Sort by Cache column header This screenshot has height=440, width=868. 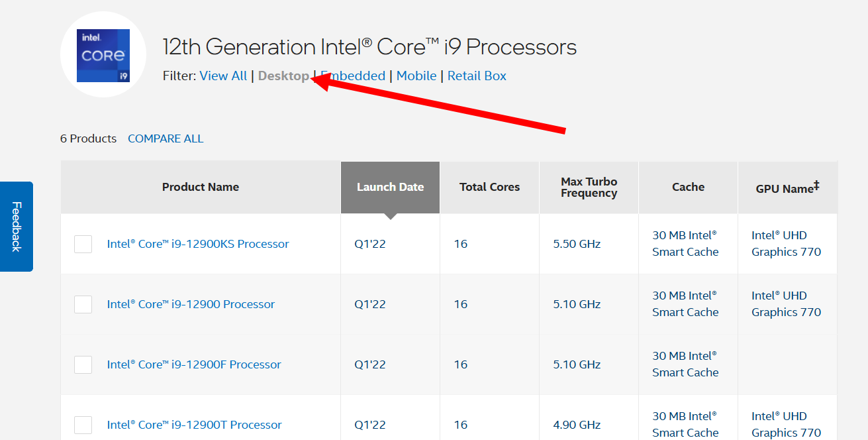click(689, 187)
